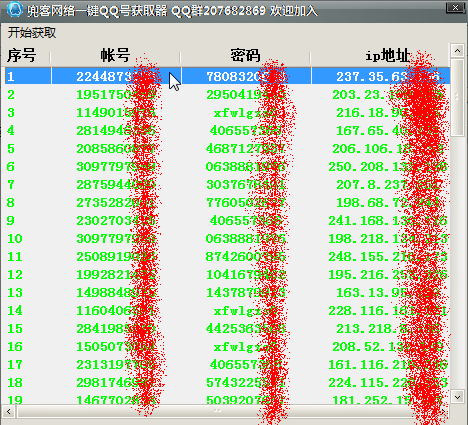Click IP starting 237.35 in row 1
The image size is (468, 425).
pyautogui.click(x=388, y=77)
